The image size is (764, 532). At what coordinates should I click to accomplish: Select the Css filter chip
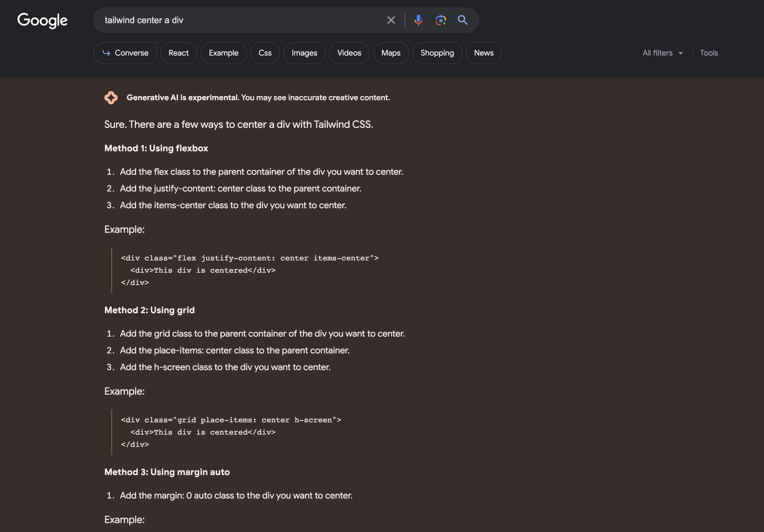(265, 53)
